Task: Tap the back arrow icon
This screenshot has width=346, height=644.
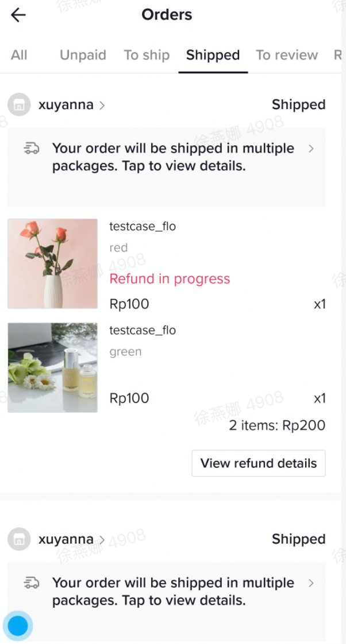Action: click(x=18, y=15)
